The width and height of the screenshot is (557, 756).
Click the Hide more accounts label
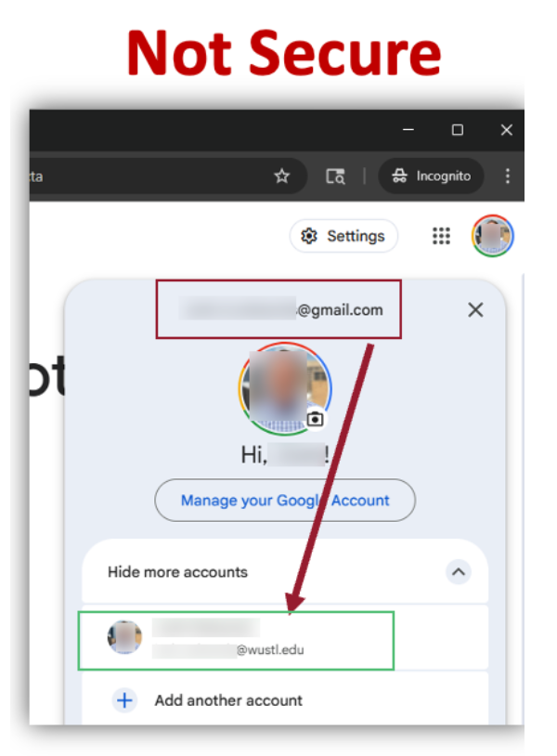pyautogui.click(x=177, y=572)
